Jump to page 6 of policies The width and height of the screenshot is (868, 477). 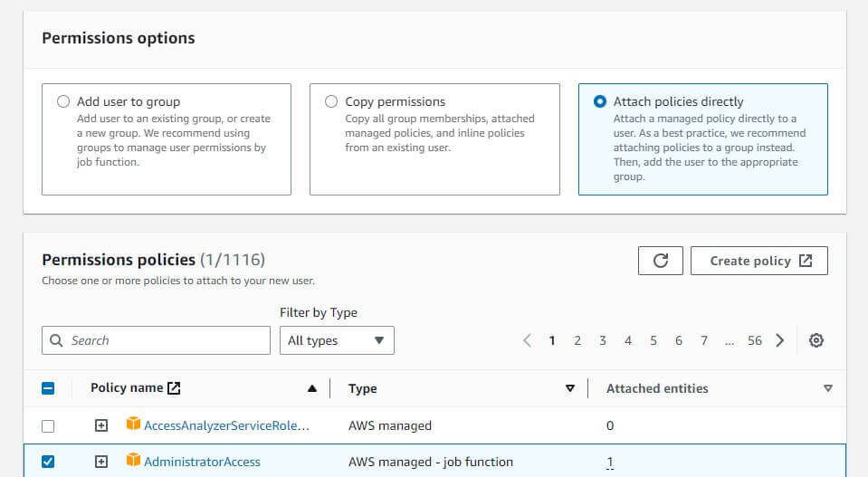[679, 340]
